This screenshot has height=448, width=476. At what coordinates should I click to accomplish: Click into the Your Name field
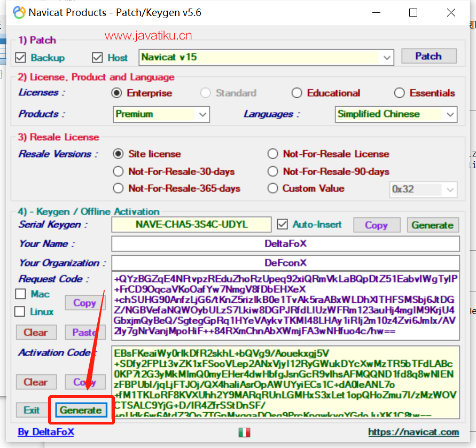(285, 243)
